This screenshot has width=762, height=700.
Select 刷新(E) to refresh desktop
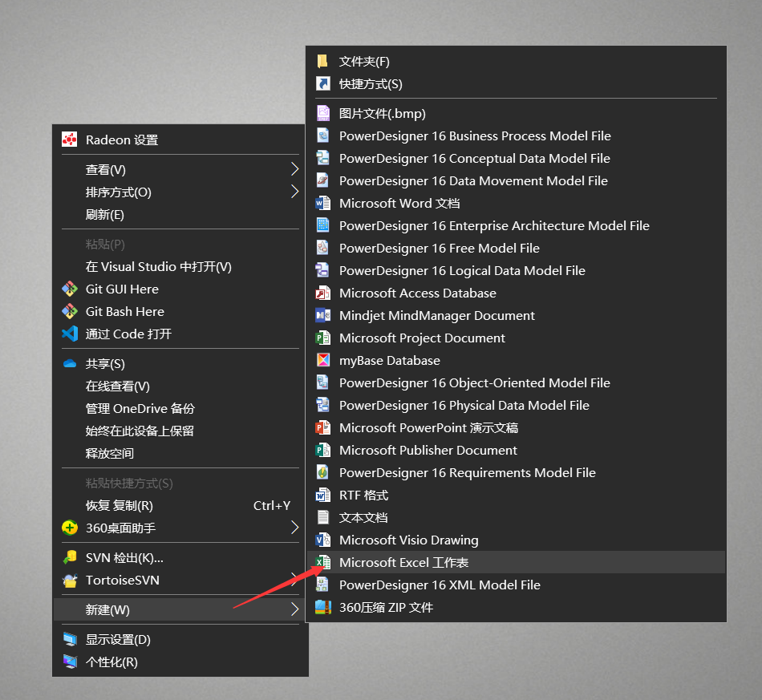[x=180, y=214]
